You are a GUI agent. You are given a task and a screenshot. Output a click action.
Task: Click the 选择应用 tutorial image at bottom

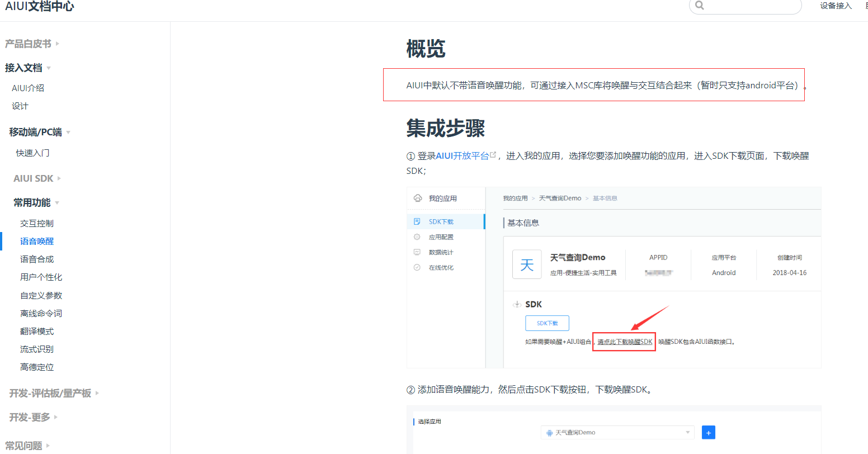pos(614,429)
